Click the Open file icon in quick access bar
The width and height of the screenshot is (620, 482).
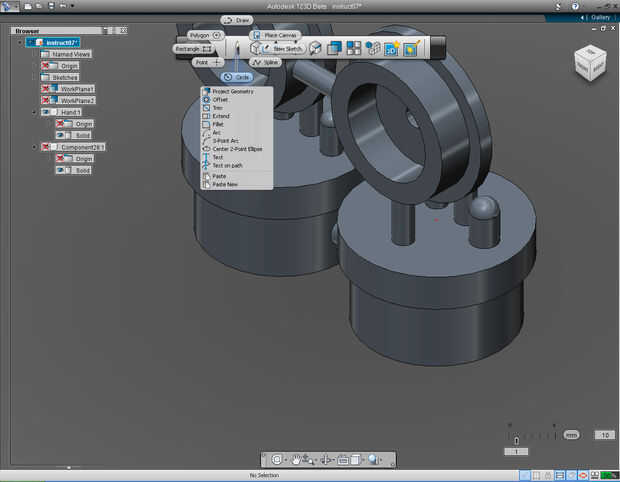point(39,6)
